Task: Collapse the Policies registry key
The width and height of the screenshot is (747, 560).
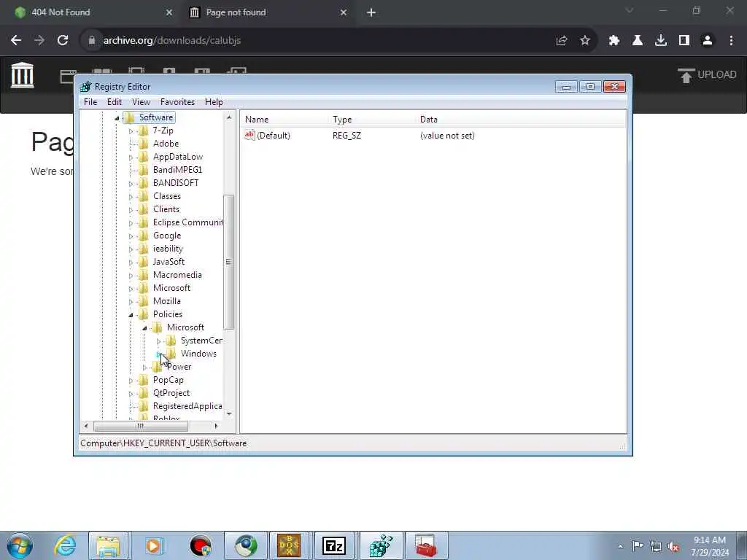Action: (x=131, y=315)
